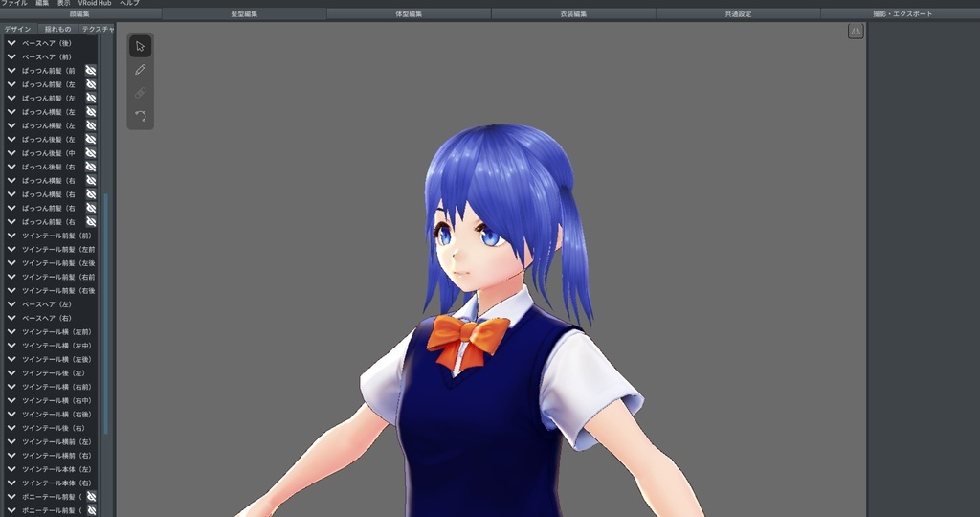Expand the ツインテール横前（左） chevron

pyautogui.click(x=11, y=442)
